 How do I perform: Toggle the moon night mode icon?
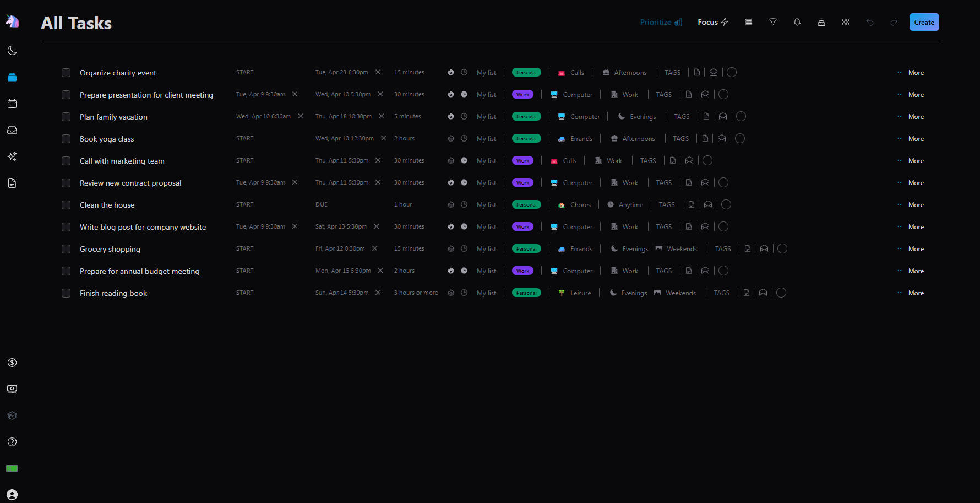tap(12, 51)
